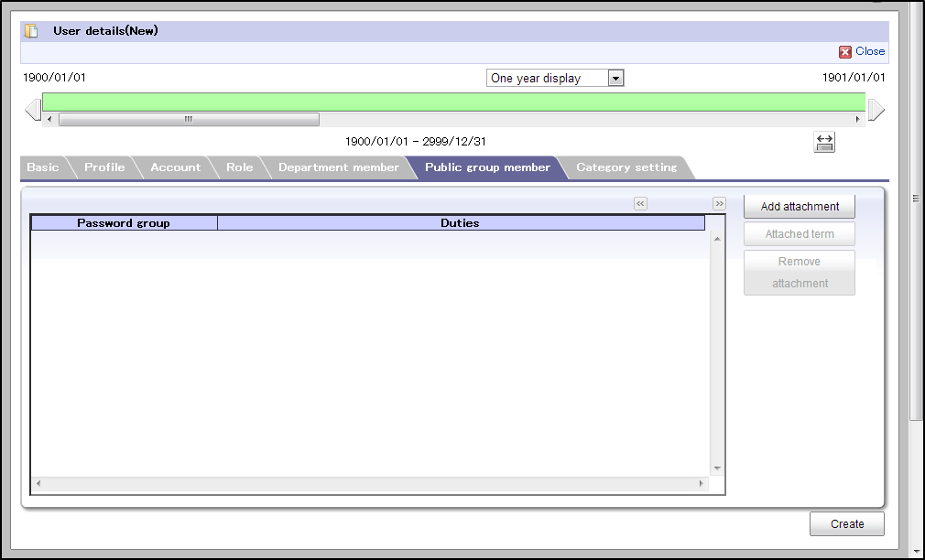Screen dimensions: 925x560
Task: Select the Public group member tab
Action: [x=487, y=167]
